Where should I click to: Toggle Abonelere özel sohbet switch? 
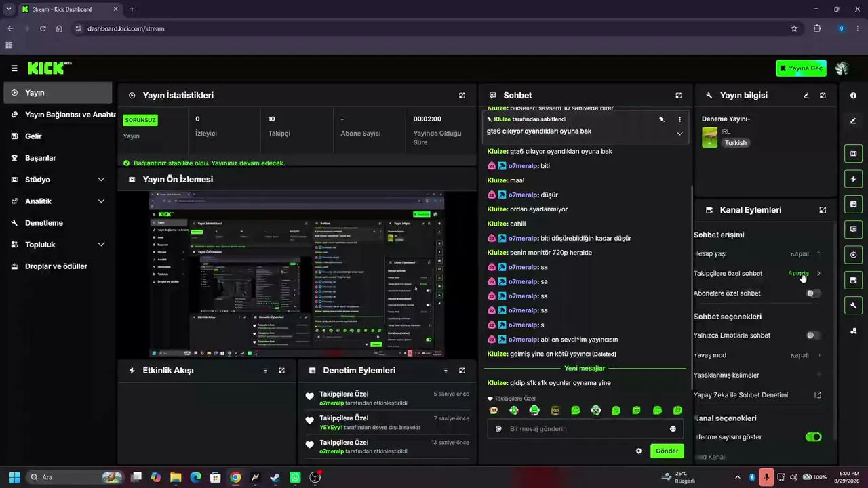coord(813,293)
